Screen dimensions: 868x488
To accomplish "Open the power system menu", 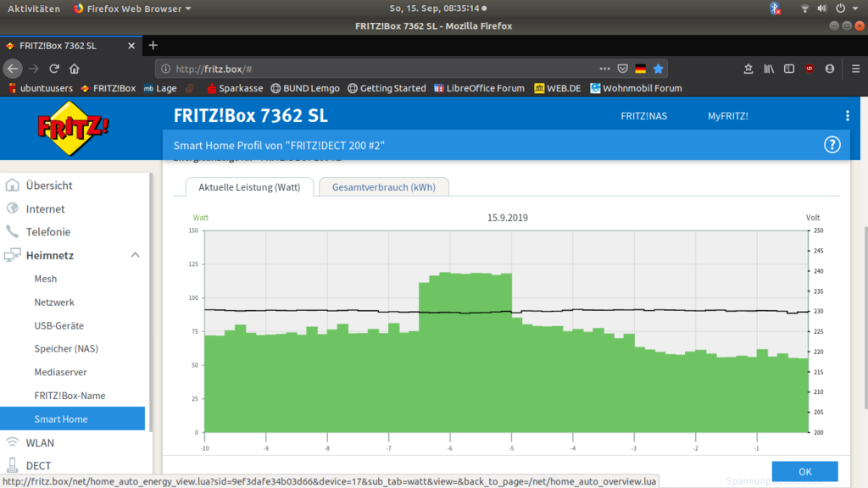I will [841, 8].
